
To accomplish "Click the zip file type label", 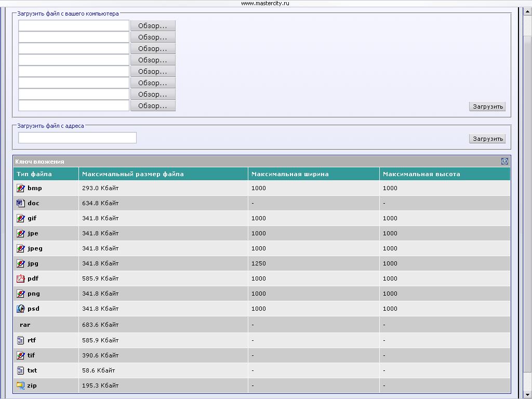I will 32,386.
